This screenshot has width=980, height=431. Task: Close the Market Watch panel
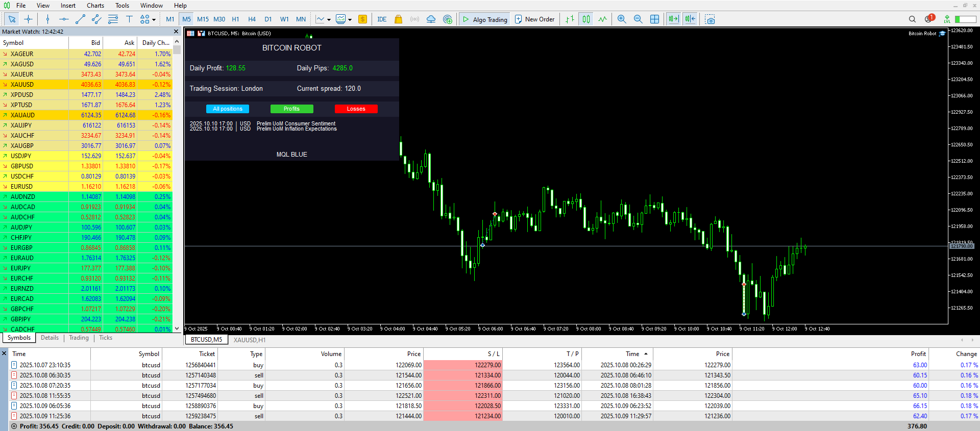coord(176,32)
